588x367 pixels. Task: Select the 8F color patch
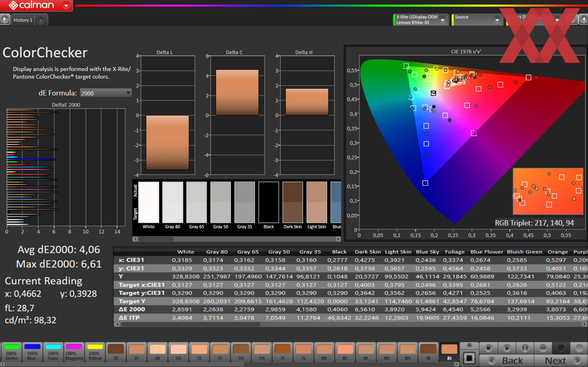pyautogui.click(x=366, y=352)
